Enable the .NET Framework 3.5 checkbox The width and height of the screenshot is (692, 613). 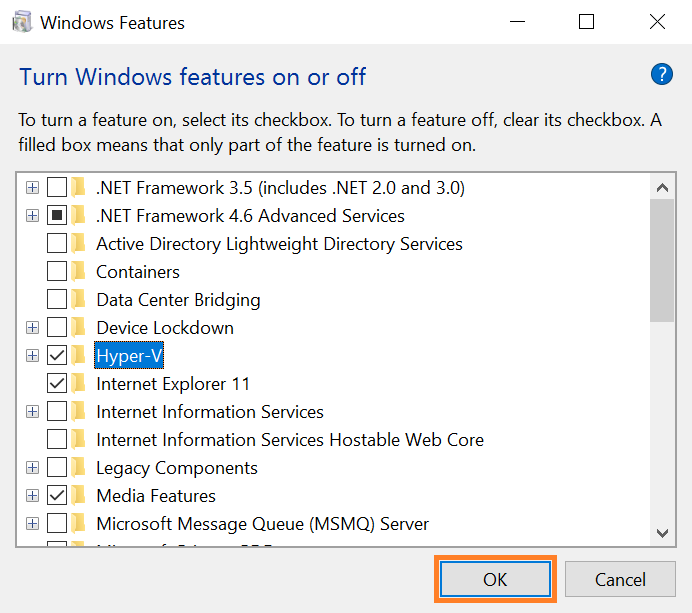point(57,188)
